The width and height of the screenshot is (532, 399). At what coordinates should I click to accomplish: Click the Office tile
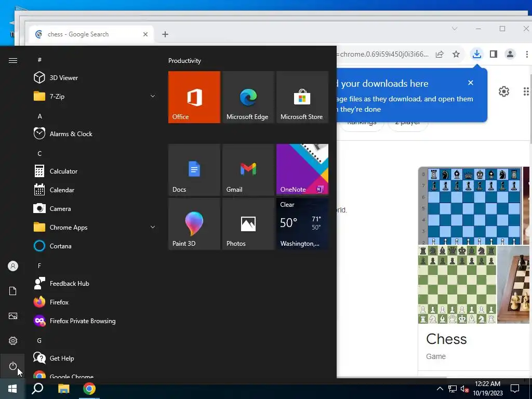coord(194,97)
